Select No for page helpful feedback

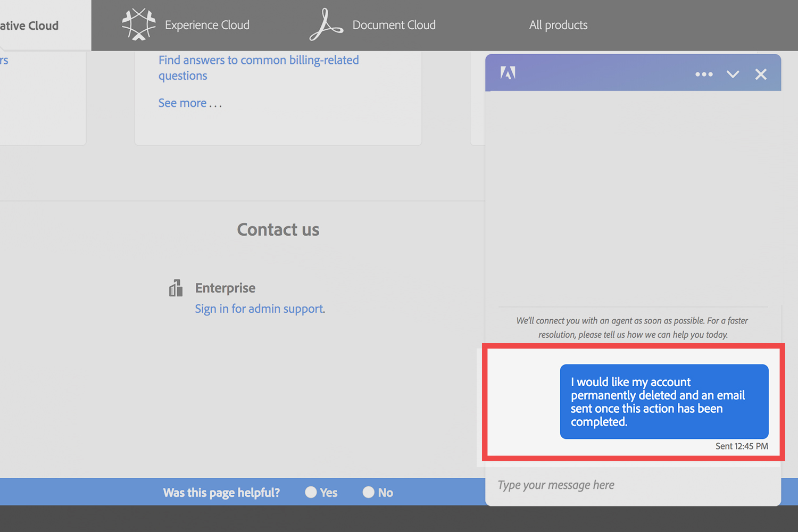click(369, 492)
